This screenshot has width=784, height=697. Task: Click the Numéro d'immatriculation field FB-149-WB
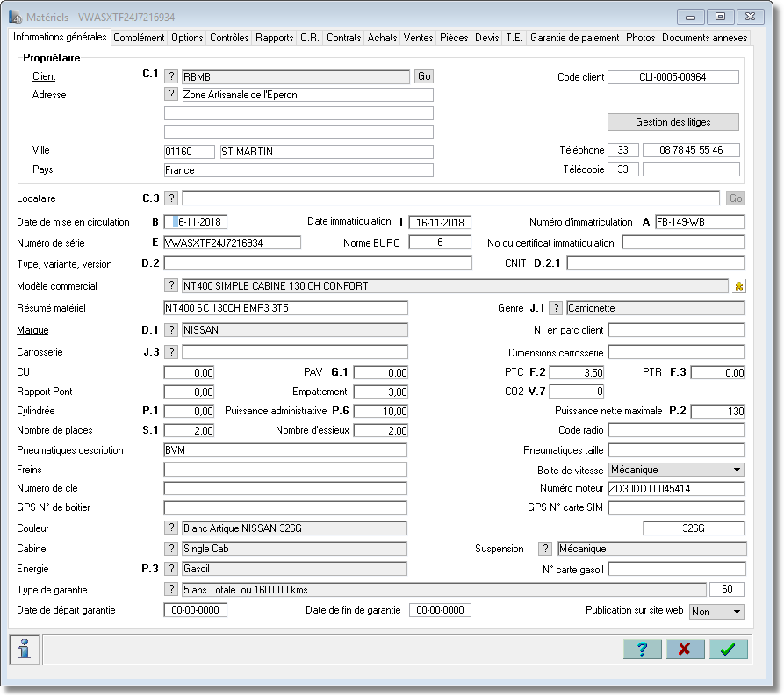point(700,221)
